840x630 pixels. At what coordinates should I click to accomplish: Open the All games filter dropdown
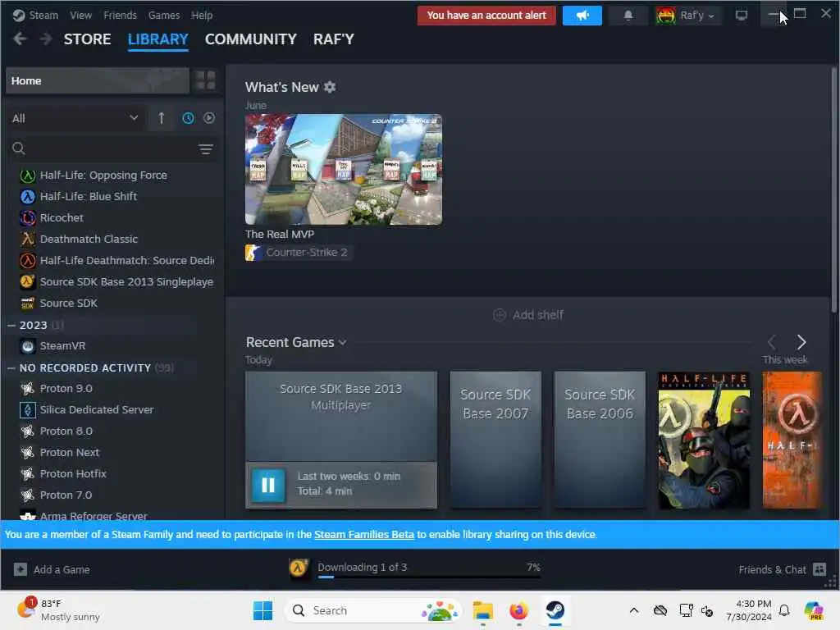click(x=75, y=118)
